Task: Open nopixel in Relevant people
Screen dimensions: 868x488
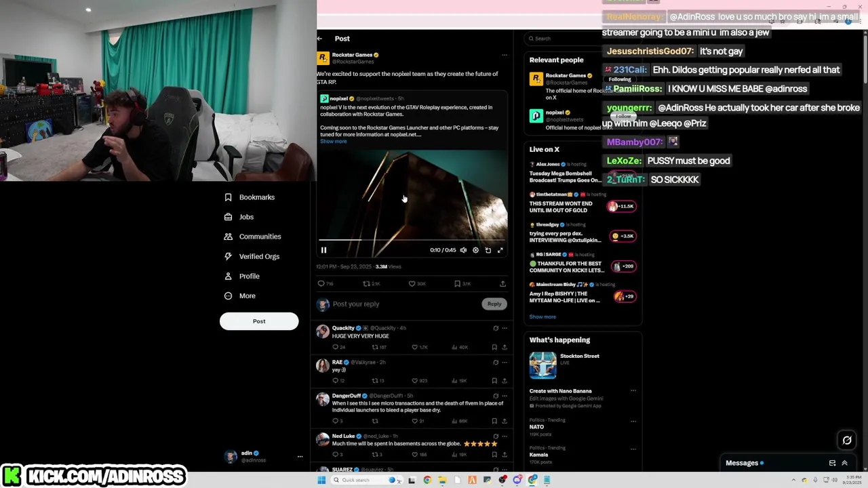Action: [555, 113]
